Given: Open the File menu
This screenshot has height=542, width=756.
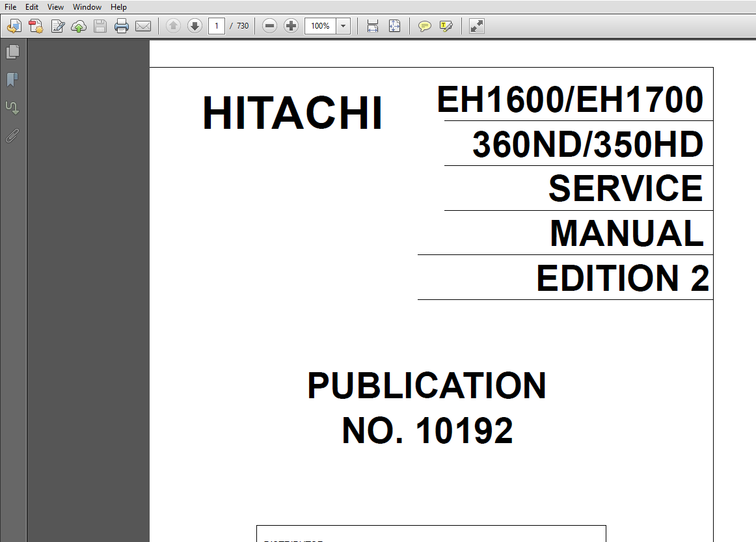Looking at the screenshot, I should pos(10,7).
